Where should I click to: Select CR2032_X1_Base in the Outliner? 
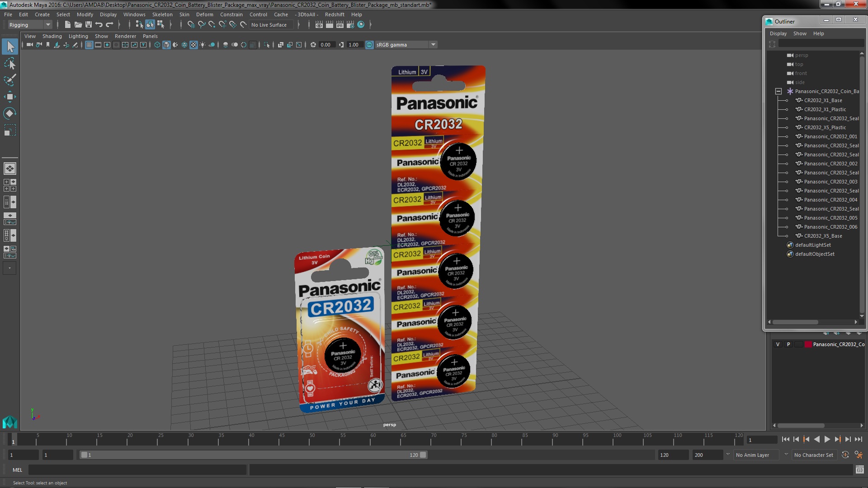point(823,100)
